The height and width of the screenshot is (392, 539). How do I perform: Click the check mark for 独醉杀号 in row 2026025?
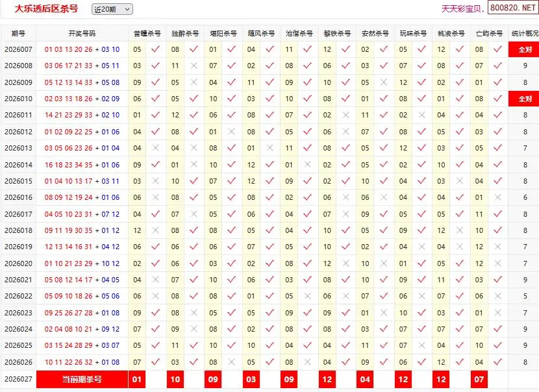194,346
